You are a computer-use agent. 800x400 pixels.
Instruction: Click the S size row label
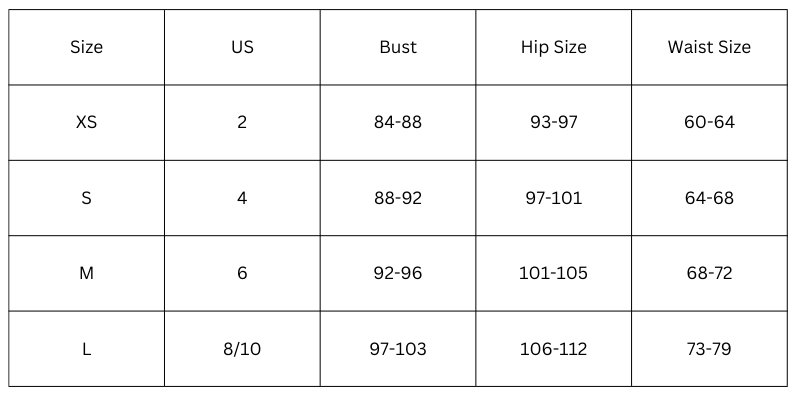87,198
